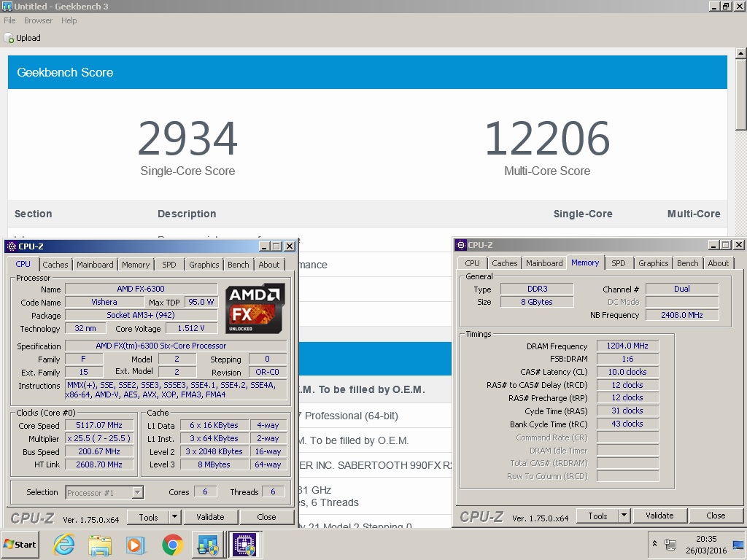Select Bench tab in right CPU-Z window
This screenshot has height=560, width=747.
click(x=687, y=262)
